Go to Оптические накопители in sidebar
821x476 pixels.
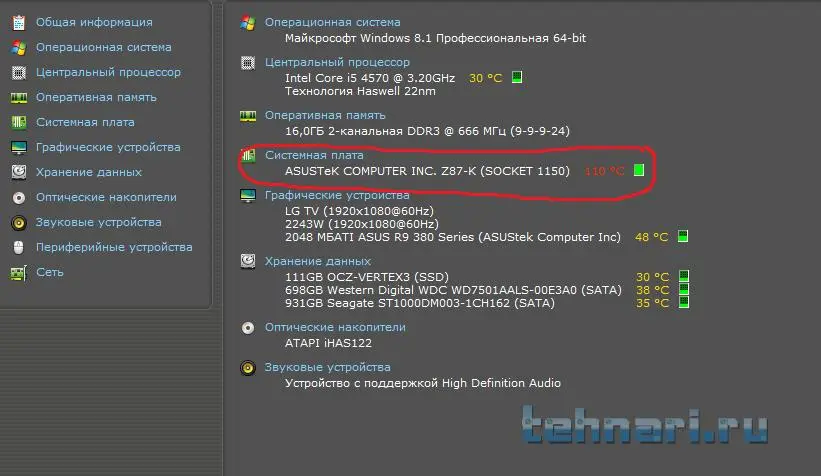(106, 197)
